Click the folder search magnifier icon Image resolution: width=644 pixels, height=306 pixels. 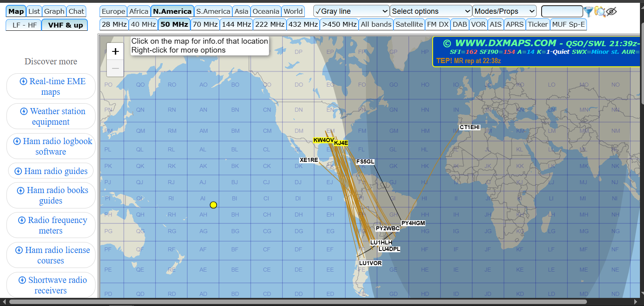click(x=600, y=12)
